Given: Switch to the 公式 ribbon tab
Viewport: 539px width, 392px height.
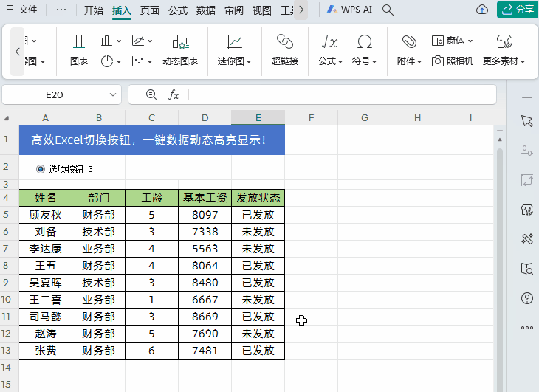Looking at the screenshot, I should coord(178,10).
